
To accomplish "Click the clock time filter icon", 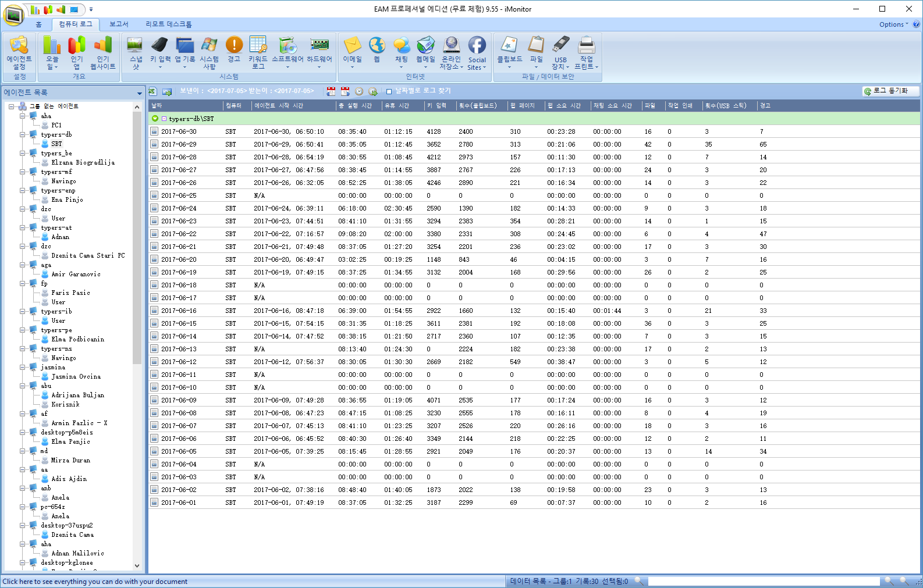I will pyautogui.click(x=359, y=91).
